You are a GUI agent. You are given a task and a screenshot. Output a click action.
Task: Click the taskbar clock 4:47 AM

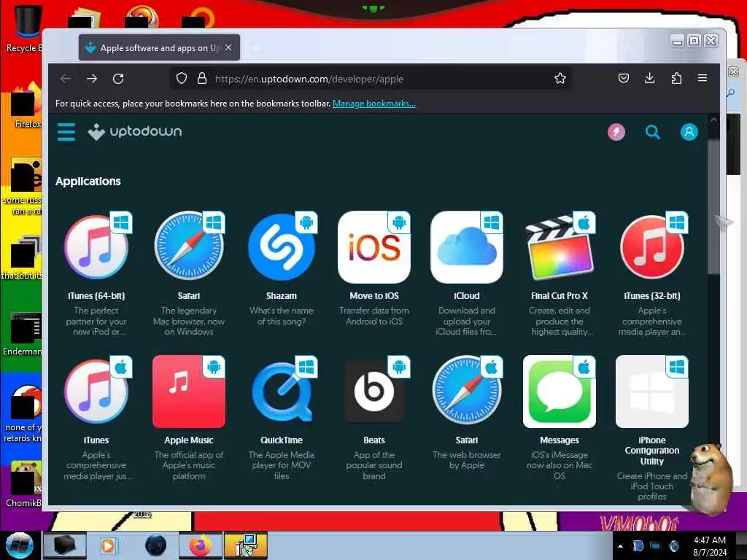tap(710, 540)
